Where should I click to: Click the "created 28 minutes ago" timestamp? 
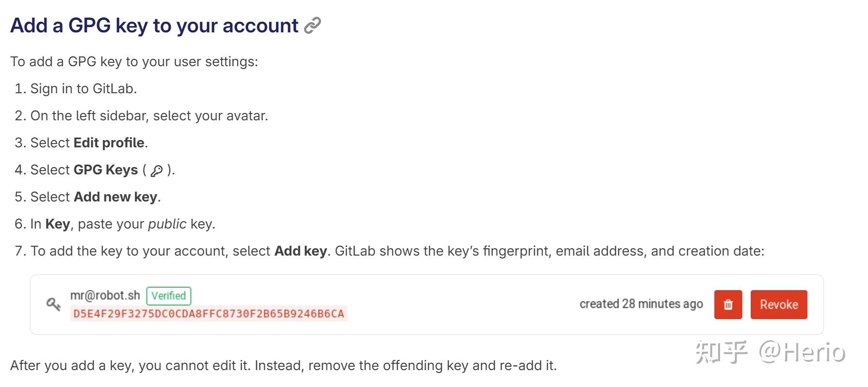click(x=641, y=304)
